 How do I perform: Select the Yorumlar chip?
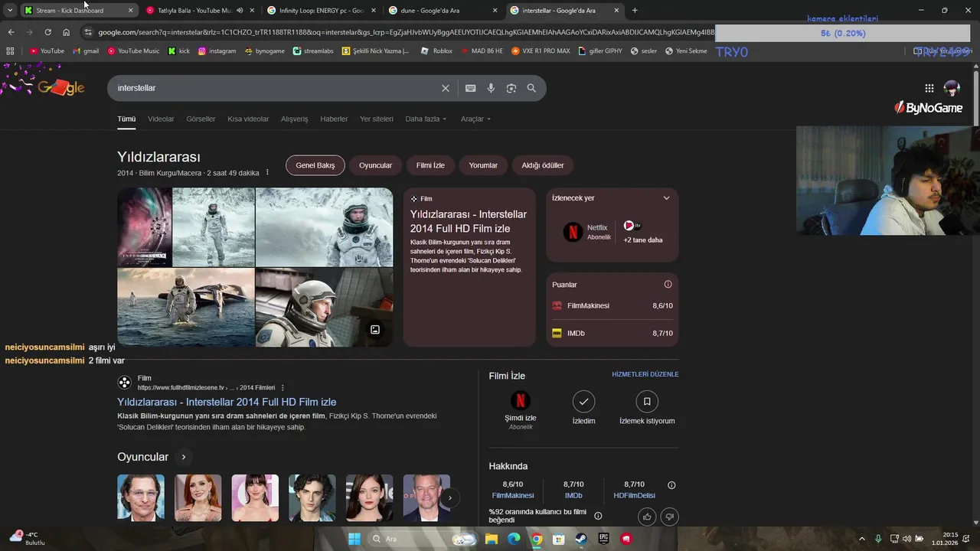pyautogui.click(x=483, y=165)
